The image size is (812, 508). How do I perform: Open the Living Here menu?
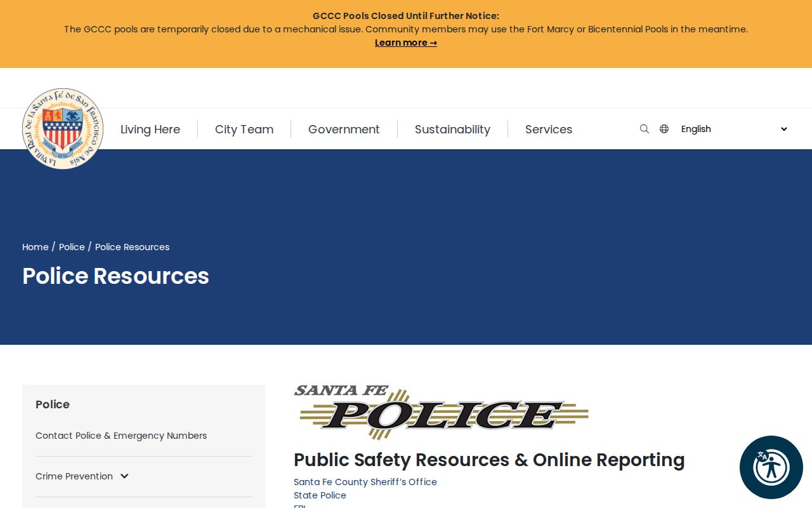click(150, 130)
